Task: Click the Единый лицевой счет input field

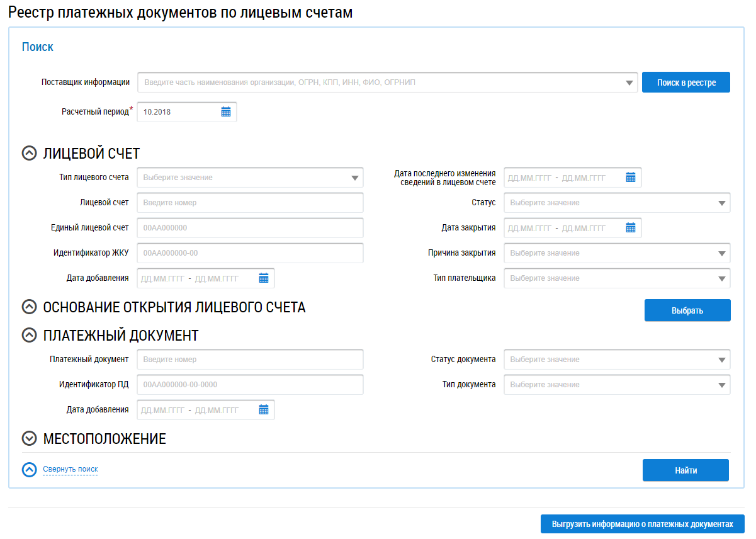Action: click(250, 228)
